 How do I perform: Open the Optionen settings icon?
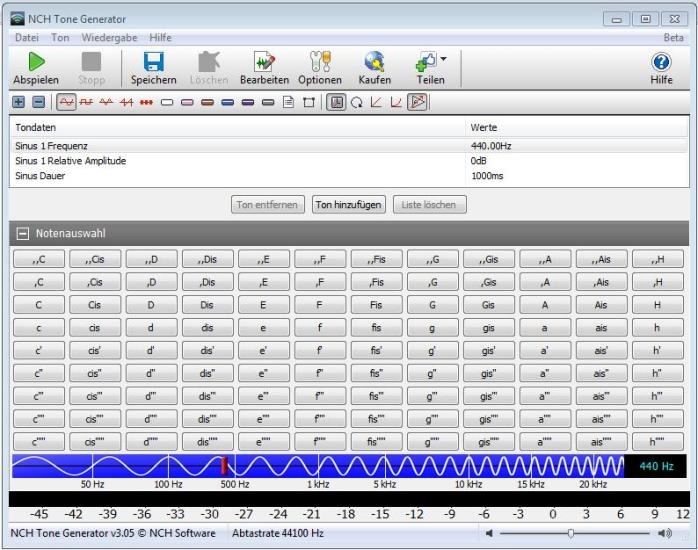pos(319,67)
